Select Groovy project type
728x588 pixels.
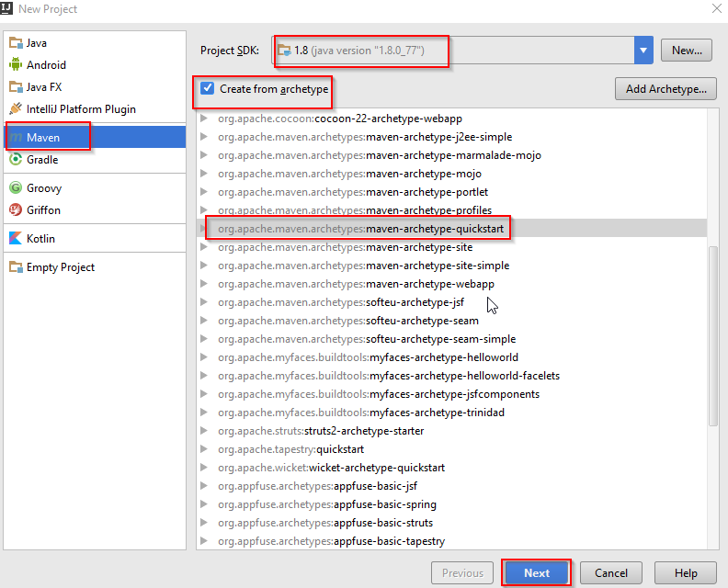click(95, 187)
